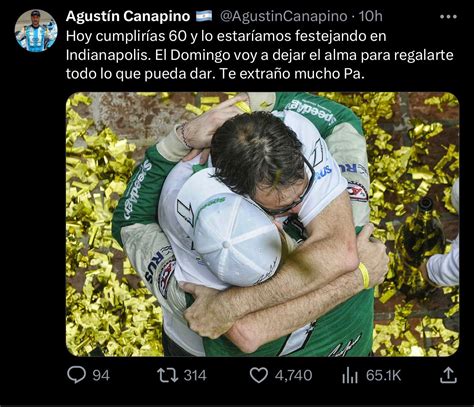
Task: Click the reply speech bubble icon
Action: pyautogui.click(x=76, y=375)
